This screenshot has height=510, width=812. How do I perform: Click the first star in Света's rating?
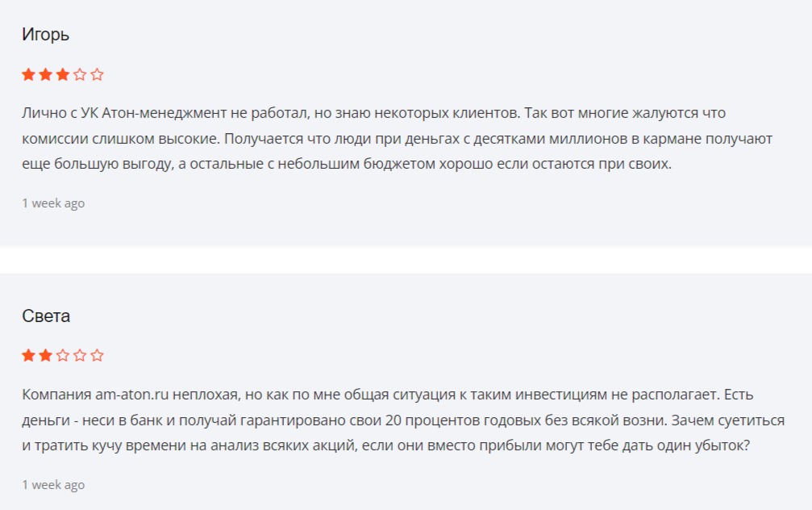click(28, 356)
